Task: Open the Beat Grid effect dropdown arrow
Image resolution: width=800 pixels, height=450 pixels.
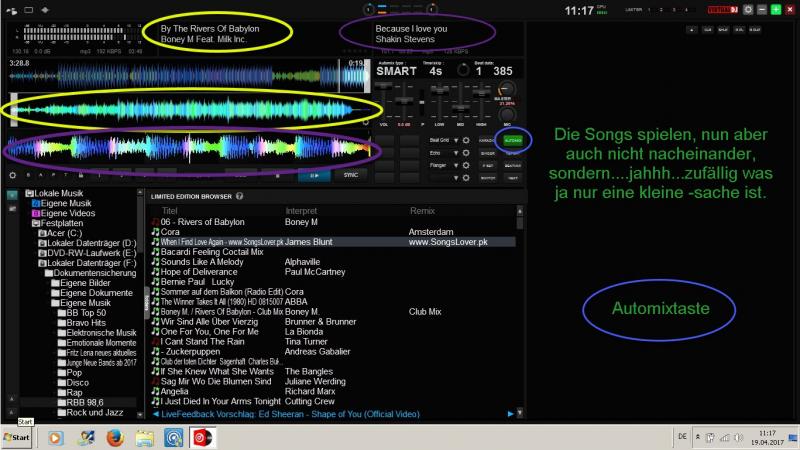Action: click(x=456, y=140)
